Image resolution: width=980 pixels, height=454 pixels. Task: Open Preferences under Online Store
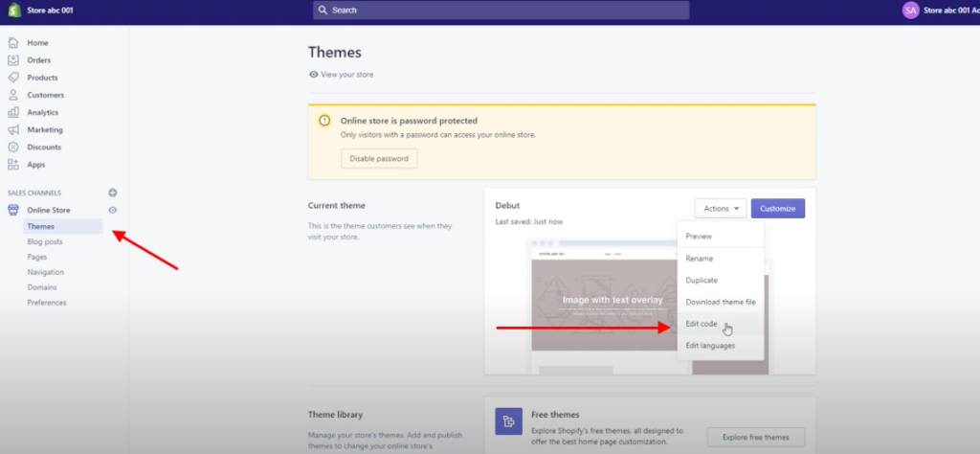click(x=47, y=303)
